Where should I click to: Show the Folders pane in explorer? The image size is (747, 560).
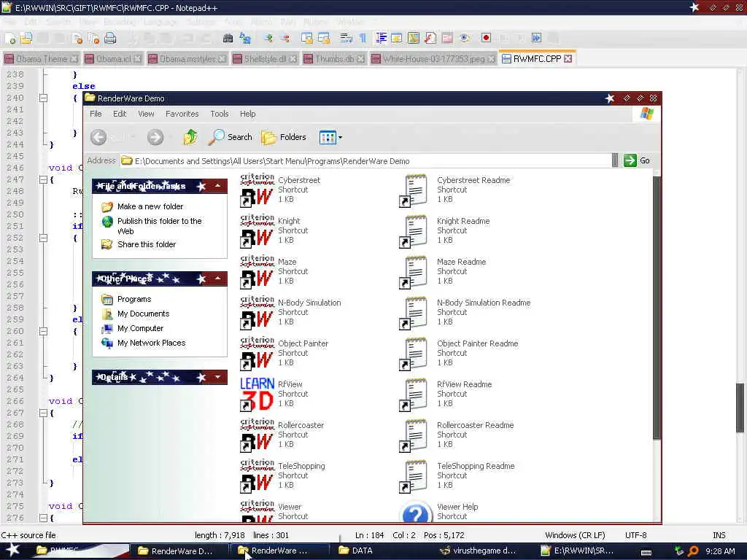pyautogui.click(x=284, y=137)
